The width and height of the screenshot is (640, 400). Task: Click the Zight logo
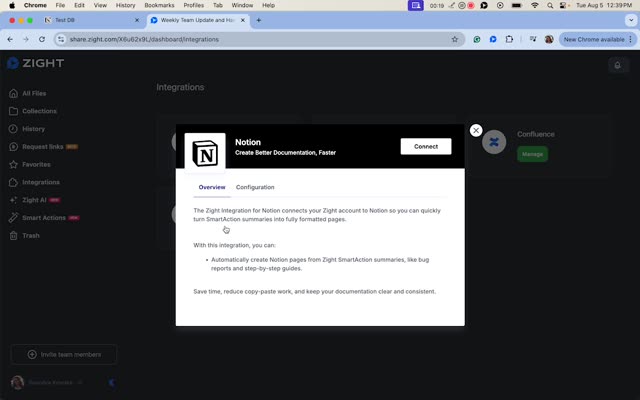pyautogui.click(x=36, y=63)
